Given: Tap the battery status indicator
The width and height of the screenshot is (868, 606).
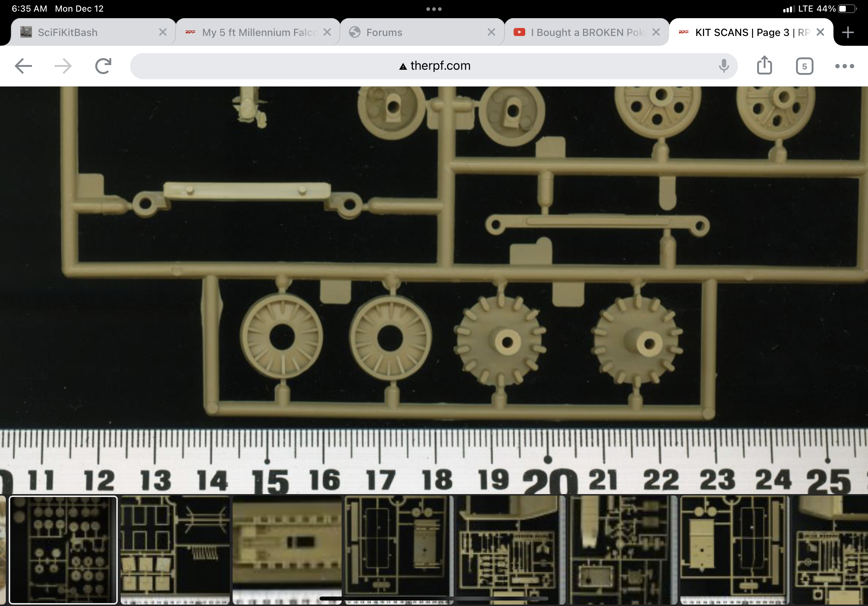Looking at the screenshot, I should tap(847, 9).
